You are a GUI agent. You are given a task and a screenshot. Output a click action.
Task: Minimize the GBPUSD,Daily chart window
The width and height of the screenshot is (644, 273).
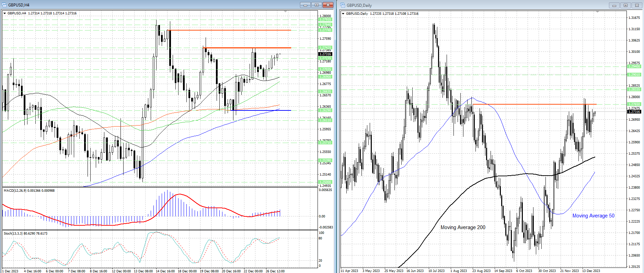pyautogui.click(x=614, y=5)
